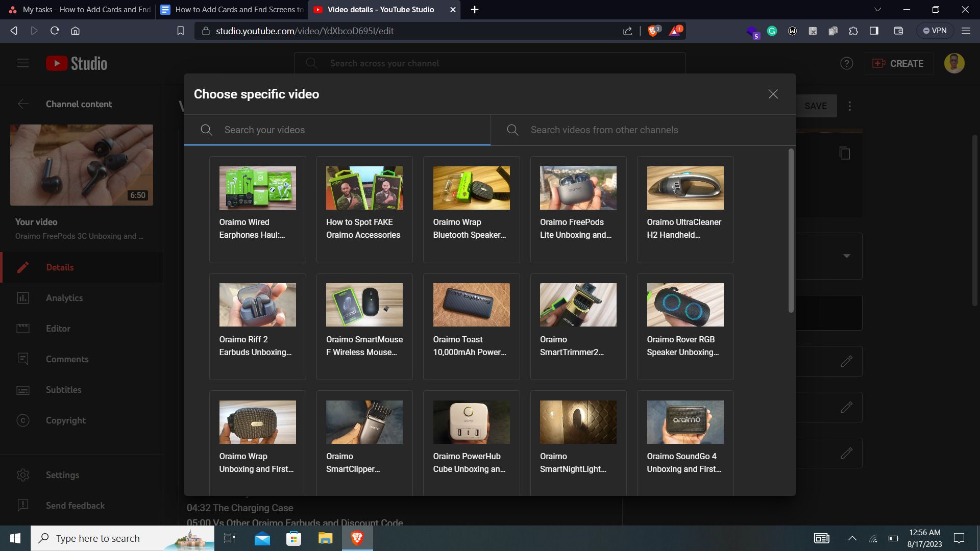The image size is (980, 551).
Task: Select Oraimo PowerHub Cube Unboxing video
Action: (x=471, y=443)
